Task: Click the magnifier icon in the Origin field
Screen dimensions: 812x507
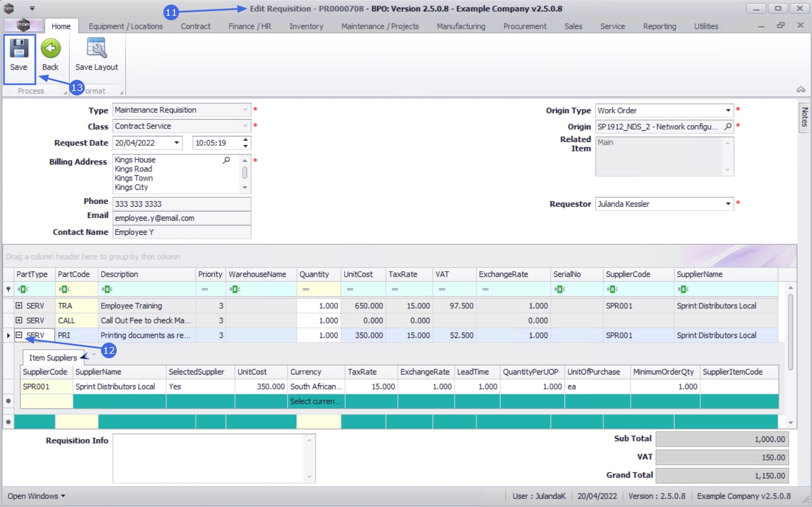Action: point(728,127)
